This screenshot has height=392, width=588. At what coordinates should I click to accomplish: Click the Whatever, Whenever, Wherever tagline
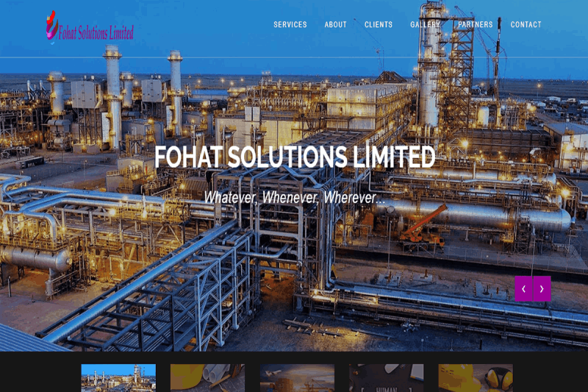coord(295,197)
